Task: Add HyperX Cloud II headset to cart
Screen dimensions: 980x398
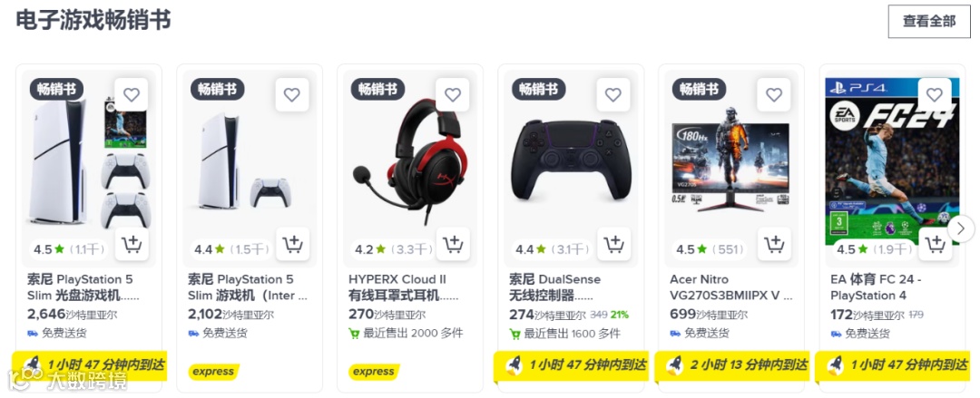Action: click(453, 244)
